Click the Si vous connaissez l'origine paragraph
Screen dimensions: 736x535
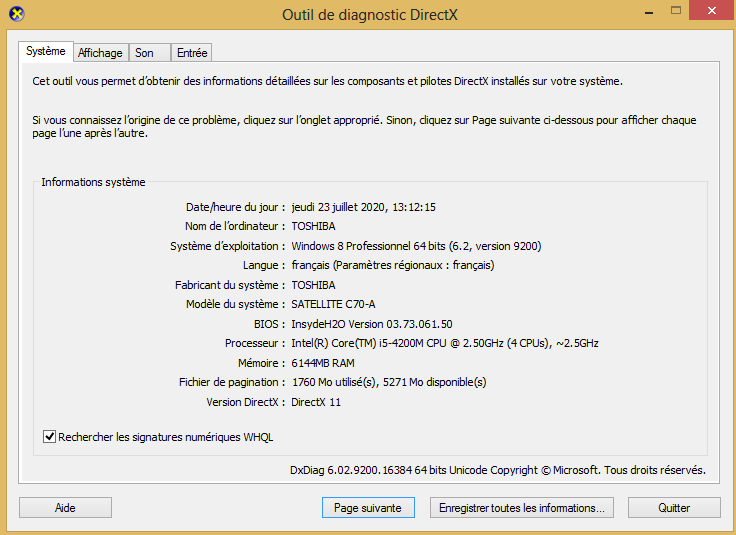364,127
